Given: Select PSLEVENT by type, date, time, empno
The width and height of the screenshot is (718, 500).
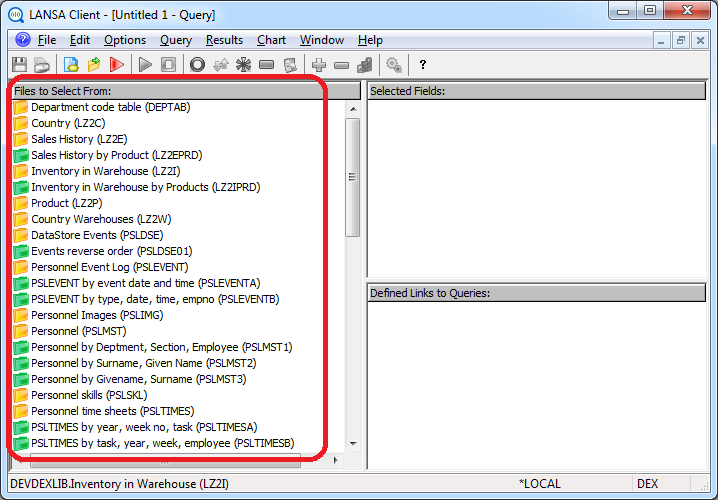Looking at the screenshot, I should coord(155,299).
